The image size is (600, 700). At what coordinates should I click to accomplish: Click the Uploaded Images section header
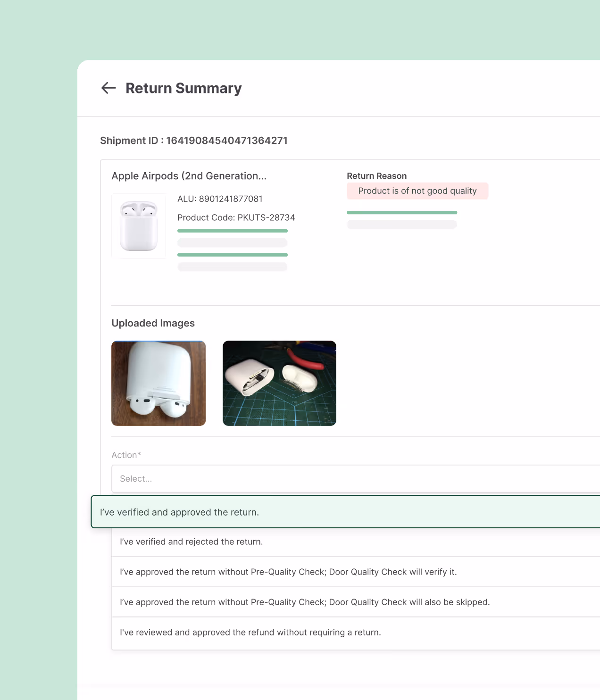click(x=153, y=323)
